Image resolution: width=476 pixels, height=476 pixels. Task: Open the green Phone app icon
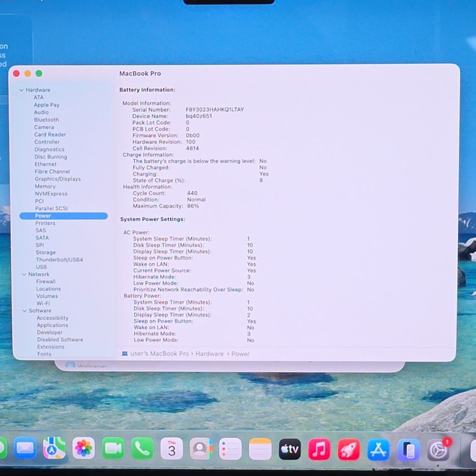pos(142,448)
